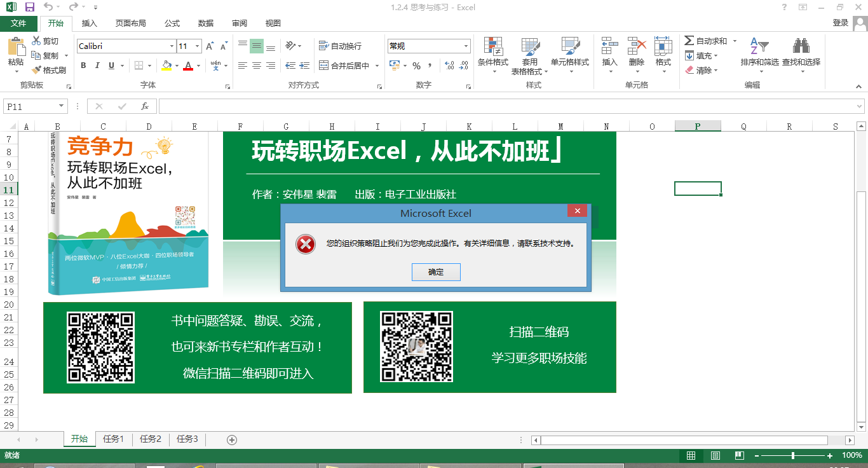Switch to Page Layout view in status bar

[x=715, y=455]
